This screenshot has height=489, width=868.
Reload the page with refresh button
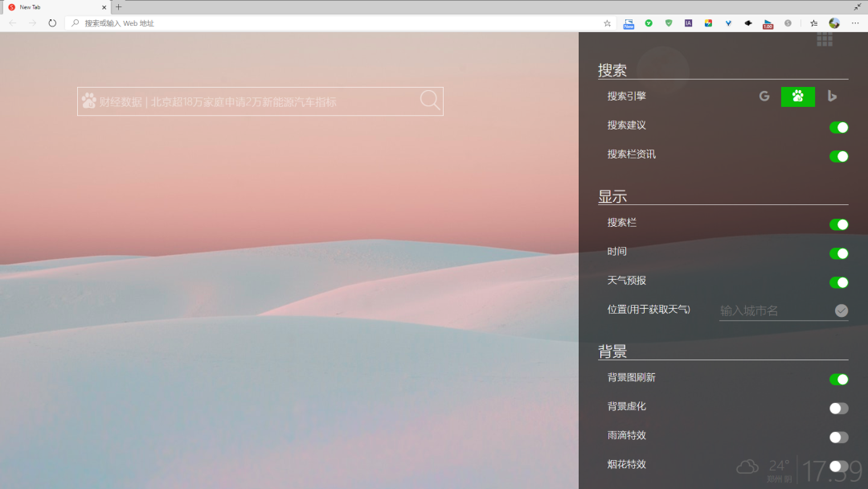pos(52,23)
